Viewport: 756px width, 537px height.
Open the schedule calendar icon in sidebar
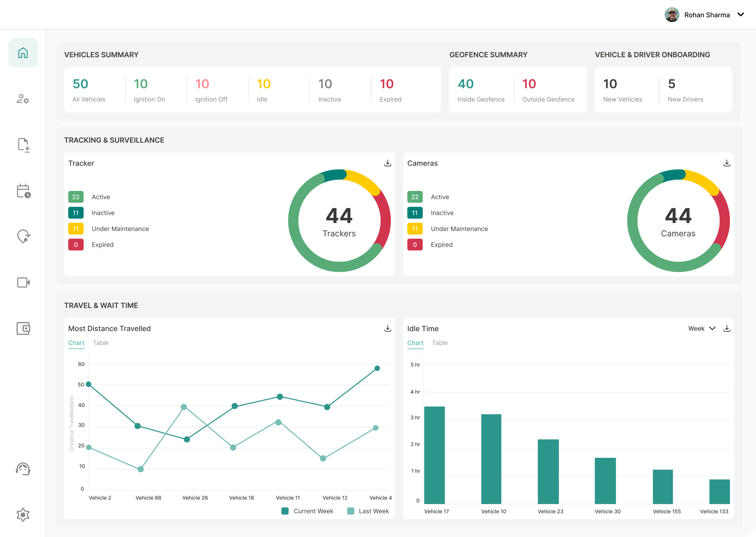click(23, 191)
